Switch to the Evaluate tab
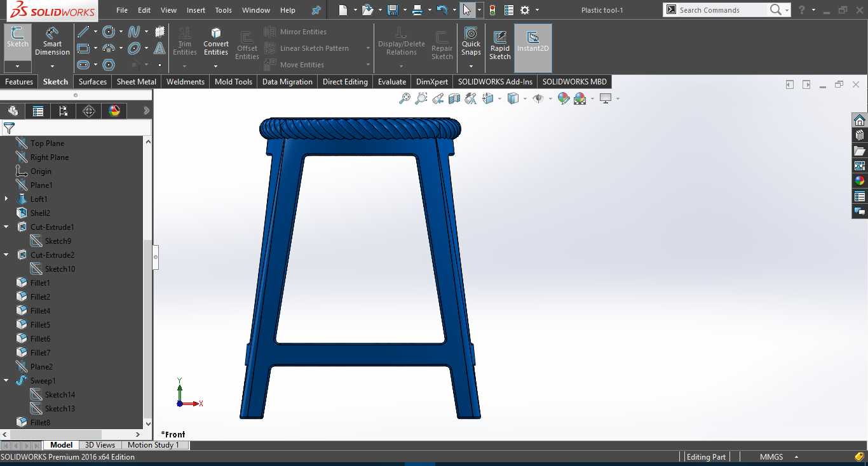This screenshot has width=868, height=466. (x=392, y=82)
